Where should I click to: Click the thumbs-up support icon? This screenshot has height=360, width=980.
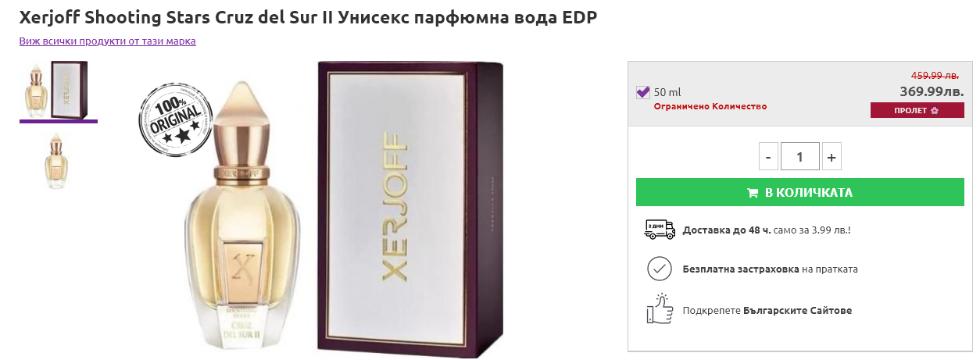click(x=660, y=309)
